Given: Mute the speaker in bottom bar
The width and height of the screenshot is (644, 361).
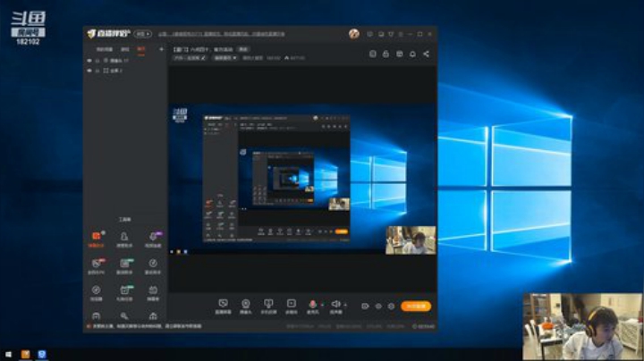Looking at the screenshot, I should click(335, 304).
